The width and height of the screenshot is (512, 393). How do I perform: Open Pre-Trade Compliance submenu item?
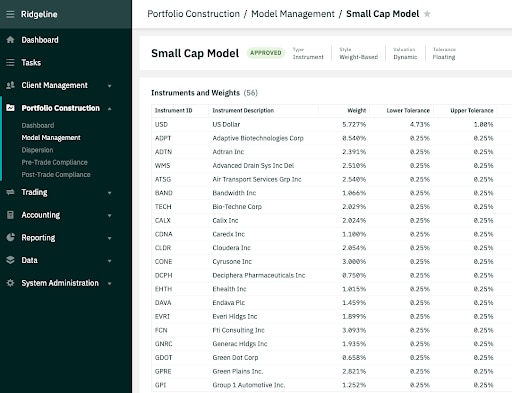pyautogui.click(x=55, y=162)
